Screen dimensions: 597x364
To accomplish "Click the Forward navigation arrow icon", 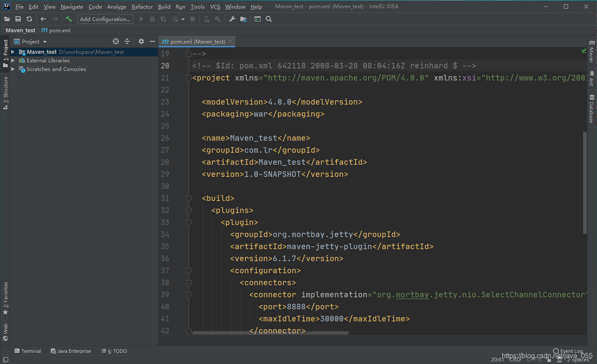I will pyautogui.click(x=55, y=19).
